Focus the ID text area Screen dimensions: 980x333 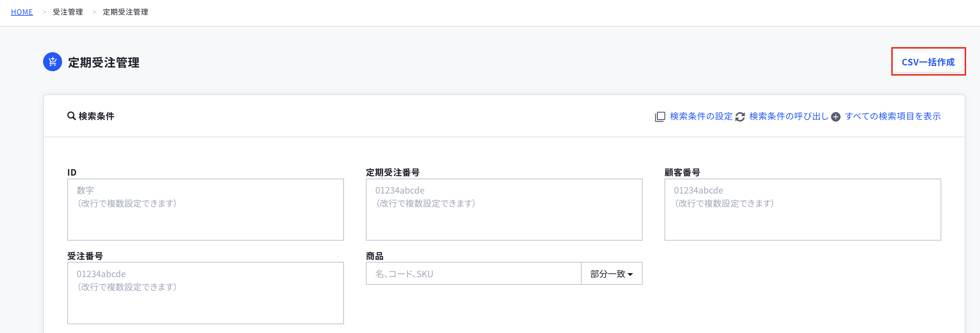click(x=206, y=209)
